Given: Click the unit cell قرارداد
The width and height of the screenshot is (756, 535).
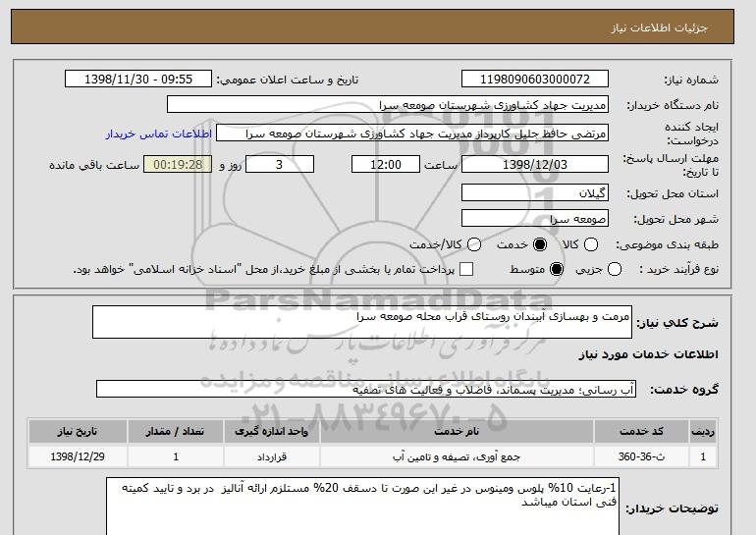Looking at the screenshot, I should pyautogui.click(x=272, y=456).
